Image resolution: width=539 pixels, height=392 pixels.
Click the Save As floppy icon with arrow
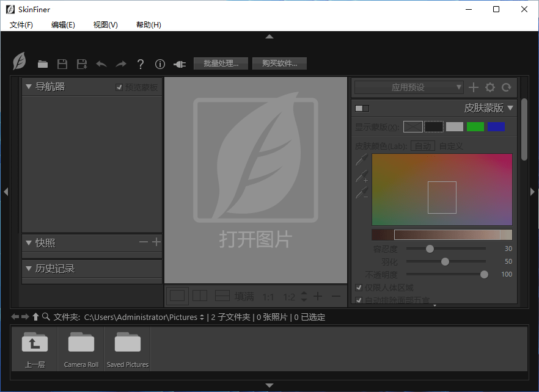tap(82, 64)
